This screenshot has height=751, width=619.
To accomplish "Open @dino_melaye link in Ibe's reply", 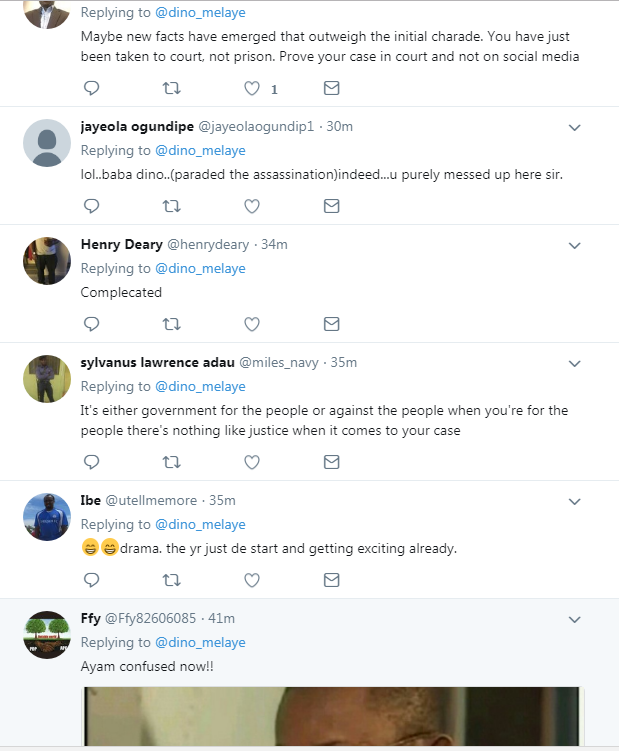I will click(x=200, y=524).
